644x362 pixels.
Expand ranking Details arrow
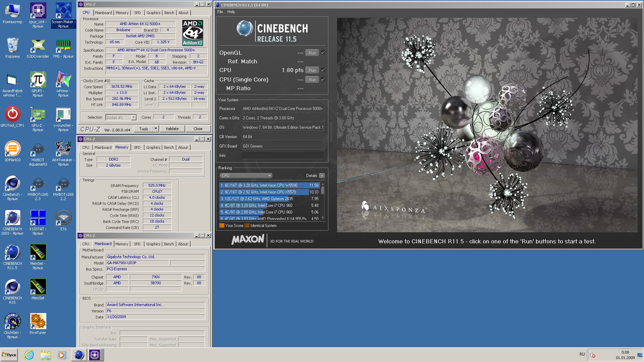point(322,176)
